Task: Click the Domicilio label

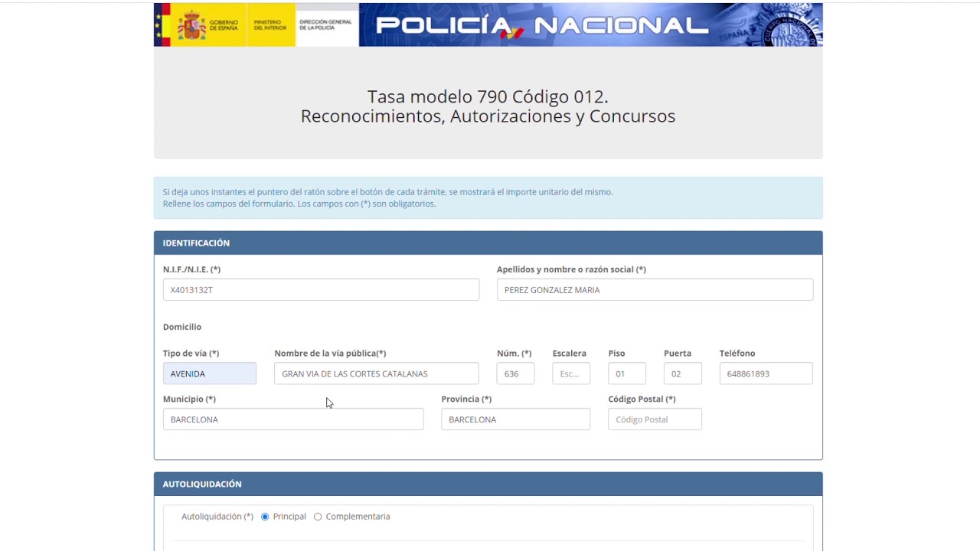Action: (x=182, y=327)
